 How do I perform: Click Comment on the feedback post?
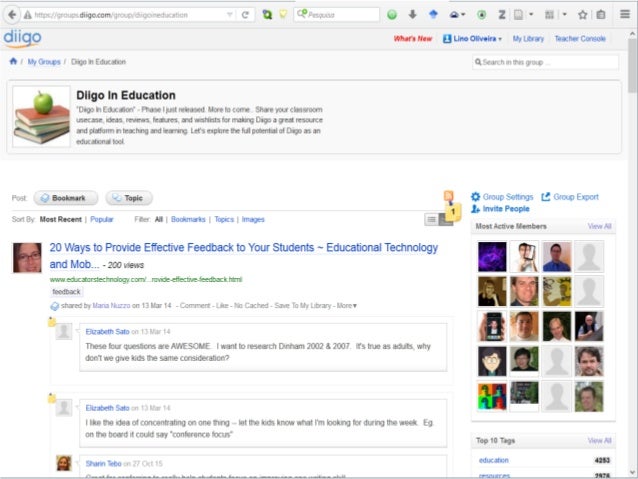pyautogui.click(x=195, y=306)
